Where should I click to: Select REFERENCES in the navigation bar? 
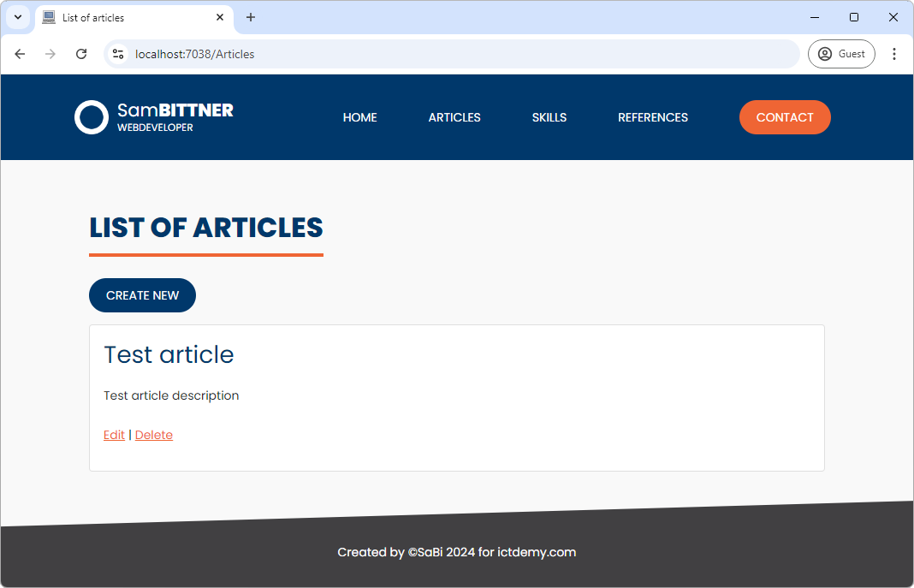tap(652, 117)
